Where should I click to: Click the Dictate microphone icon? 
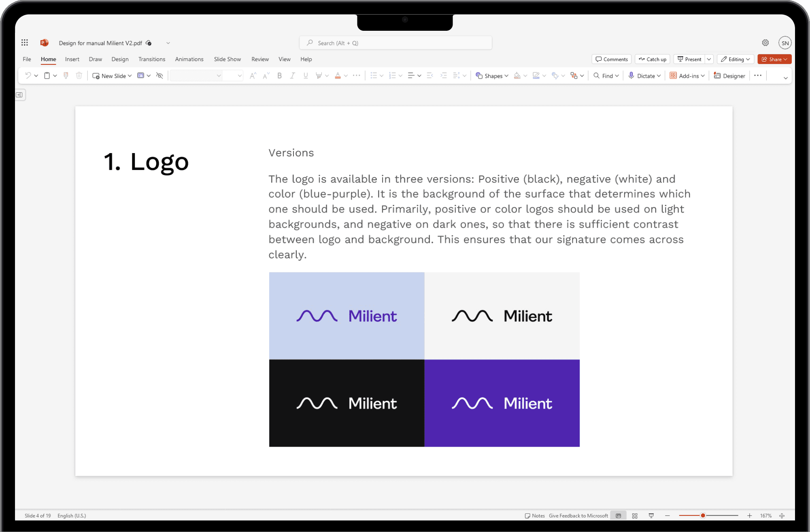click(x=631, y=76)
